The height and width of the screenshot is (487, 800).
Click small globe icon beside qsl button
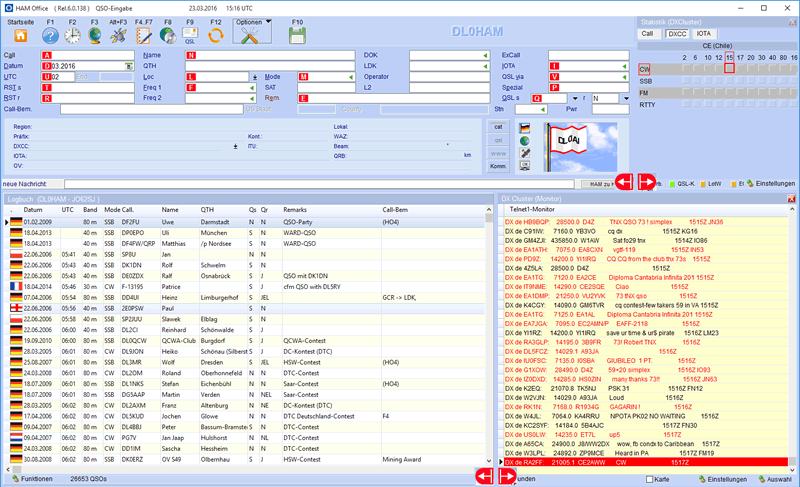[x=524, y=141]
